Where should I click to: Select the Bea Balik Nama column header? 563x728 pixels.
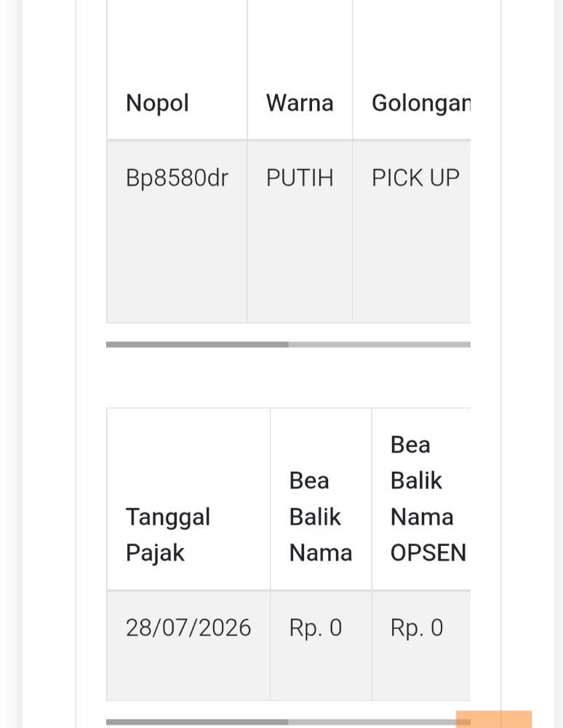(x=320, y=517)
